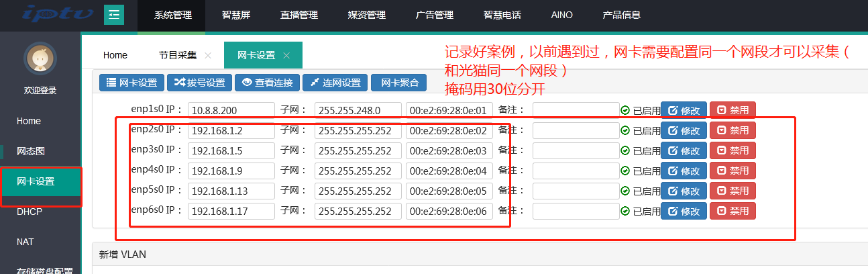Click the 网卡聚合 button
This screenshot has width=868, height=274.
399,83
